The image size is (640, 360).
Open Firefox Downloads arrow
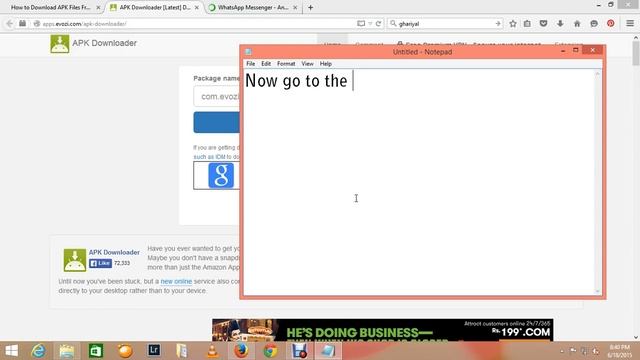560,24
